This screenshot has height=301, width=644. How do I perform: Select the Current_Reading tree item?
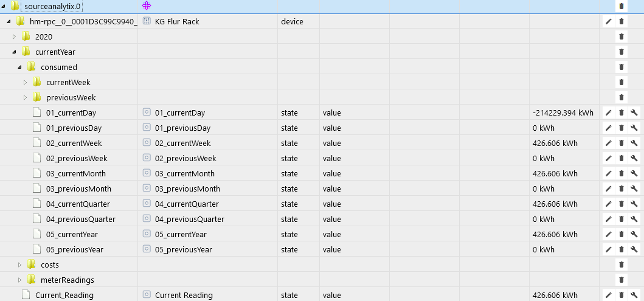point(64,295)
